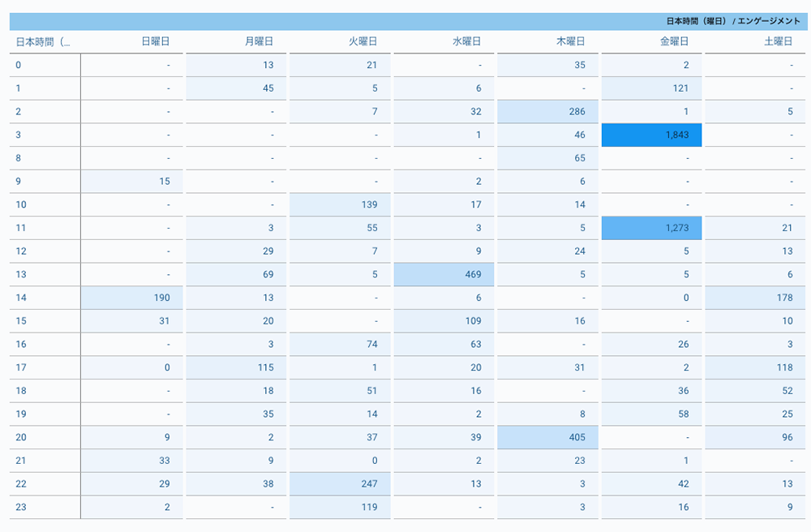
Task: Select the Thursday cell showing 24
Action: 547,251
